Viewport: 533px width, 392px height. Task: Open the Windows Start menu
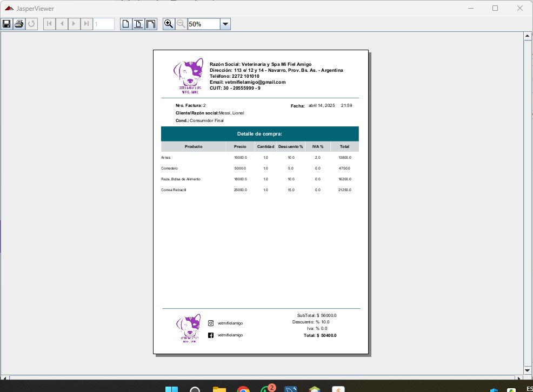tap(172, 389)
